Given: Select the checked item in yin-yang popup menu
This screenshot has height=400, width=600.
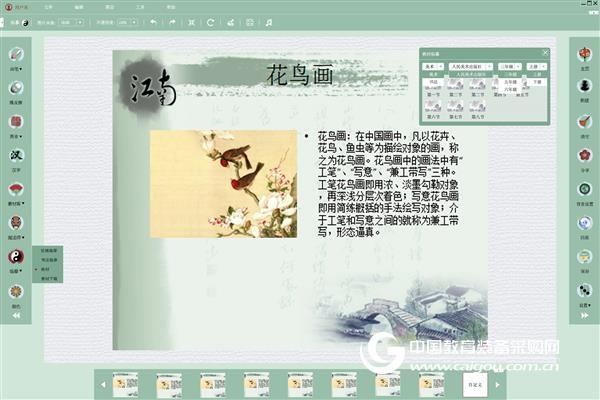Looking at the screenshot, I should (47, 269).
